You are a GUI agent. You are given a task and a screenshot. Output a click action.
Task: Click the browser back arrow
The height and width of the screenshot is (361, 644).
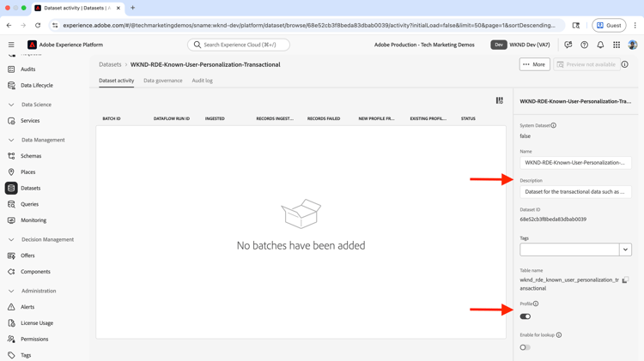(x=9, y=26)
